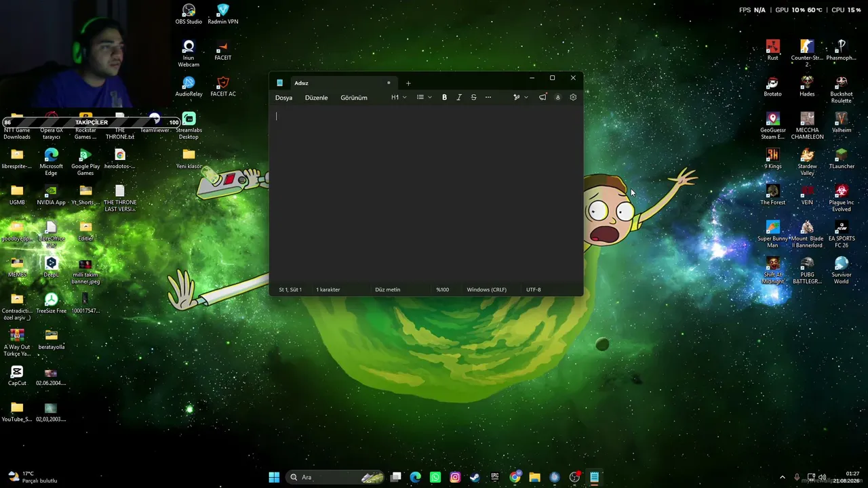
Task: Select the CapCut desktop icon
Action: 17,376
